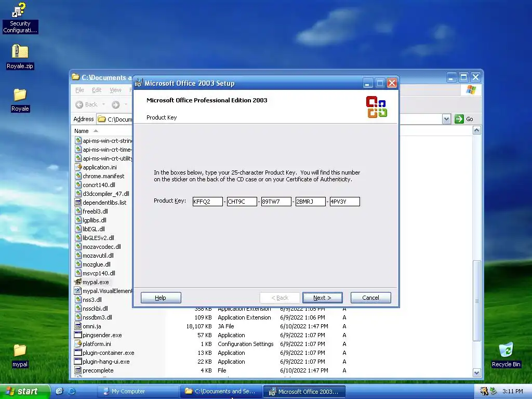Click the second product key box CHT9C

click(242, 202)
